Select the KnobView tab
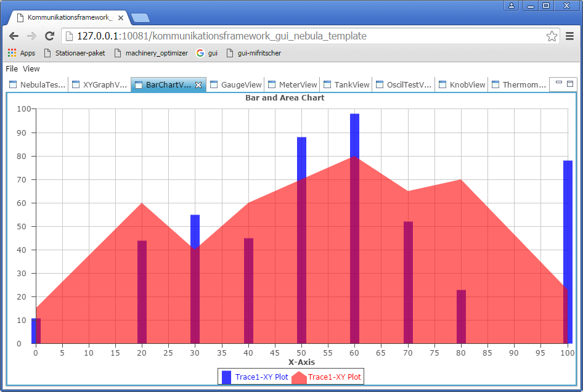This screenshot has width=583, height=392. (x=462, y=85)
